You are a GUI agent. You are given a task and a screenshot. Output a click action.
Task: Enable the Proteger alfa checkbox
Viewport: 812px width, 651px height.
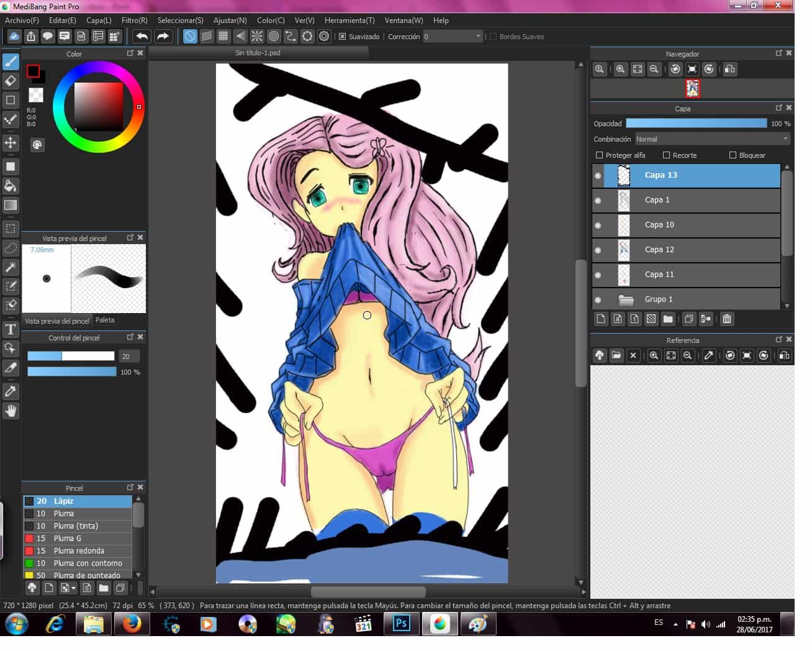coord(599,155)
